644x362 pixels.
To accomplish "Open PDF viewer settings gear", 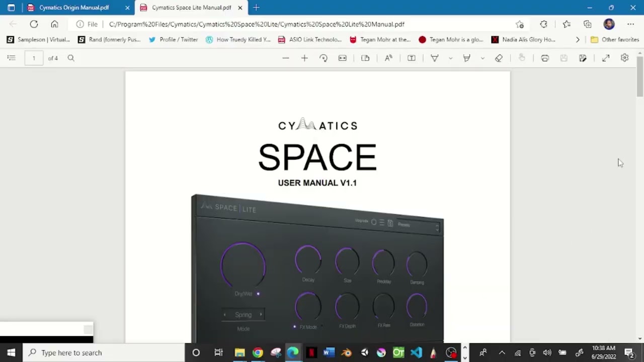I will click(x=624, y=58).
